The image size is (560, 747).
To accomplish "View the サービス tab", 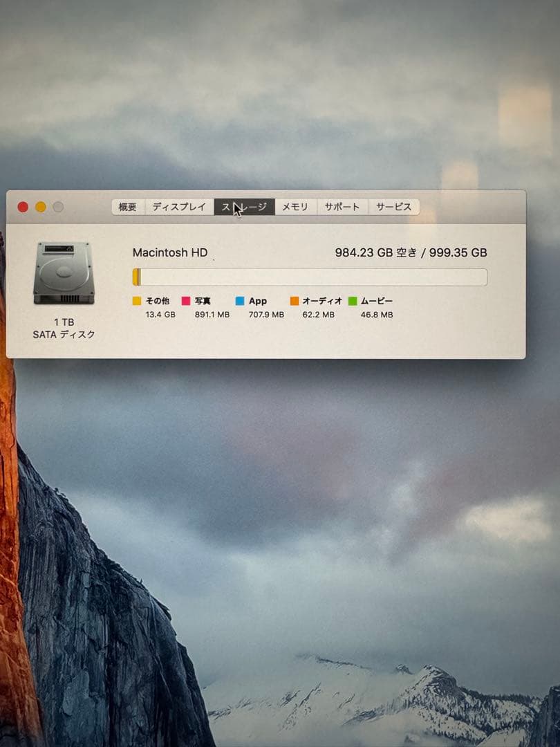I will 394,206.
